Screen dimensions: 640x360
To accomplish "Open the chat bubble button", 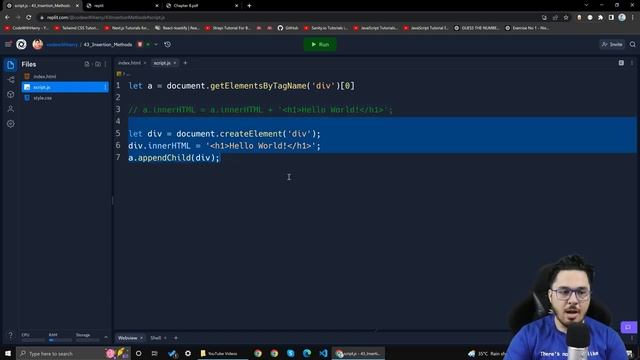I will coord(629,327).
